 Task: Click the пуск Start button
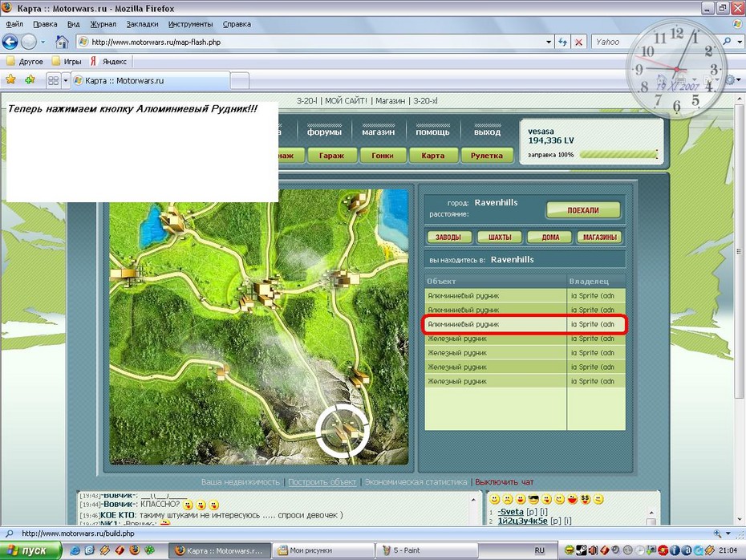pos(31,550)
